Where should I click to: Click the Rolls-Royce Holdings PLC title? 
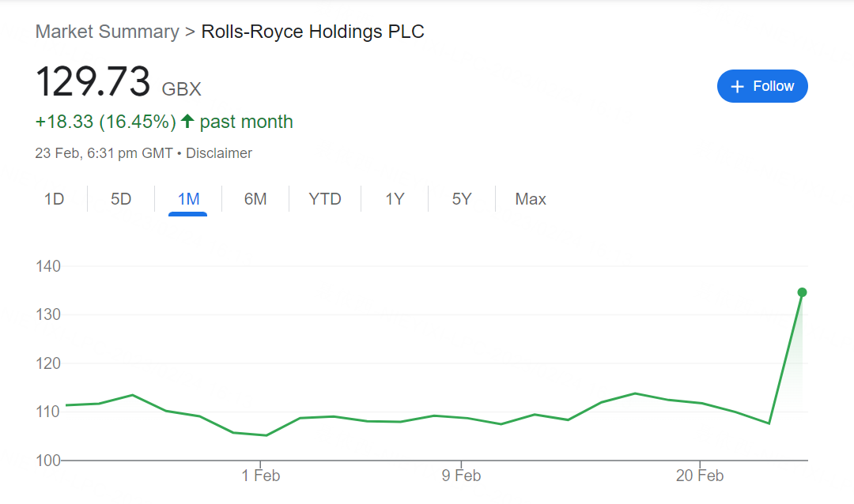(312, 32)
